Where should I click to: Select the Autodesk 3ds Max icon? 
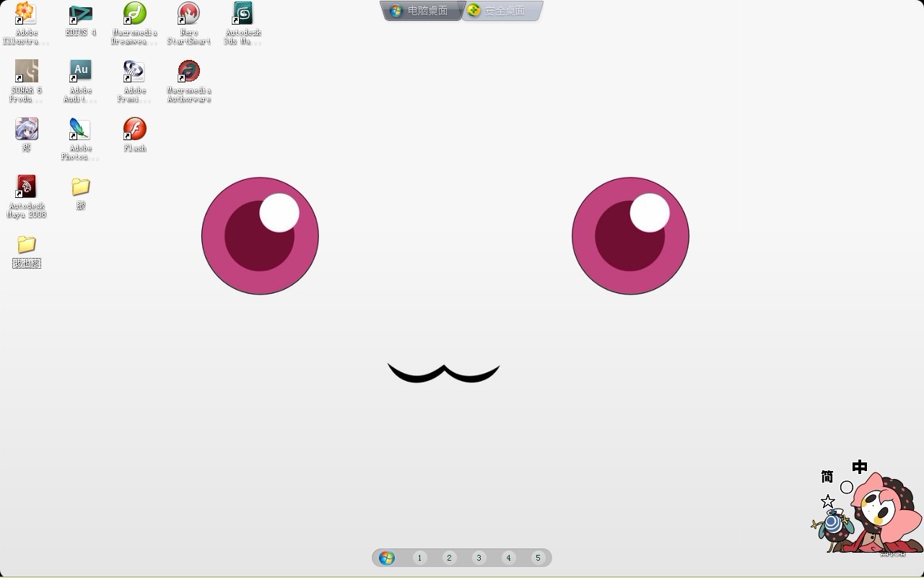(x=243, y=14)
